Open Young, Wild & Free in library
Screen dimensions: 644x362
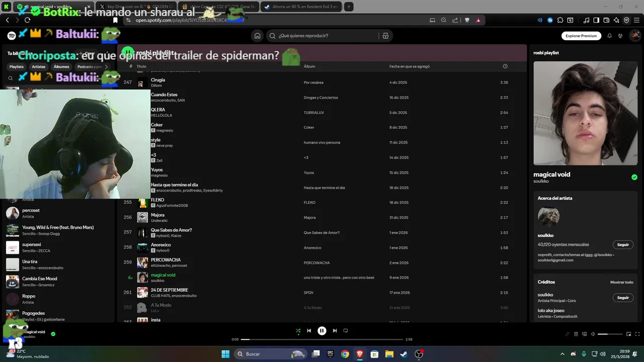point(59,230)
